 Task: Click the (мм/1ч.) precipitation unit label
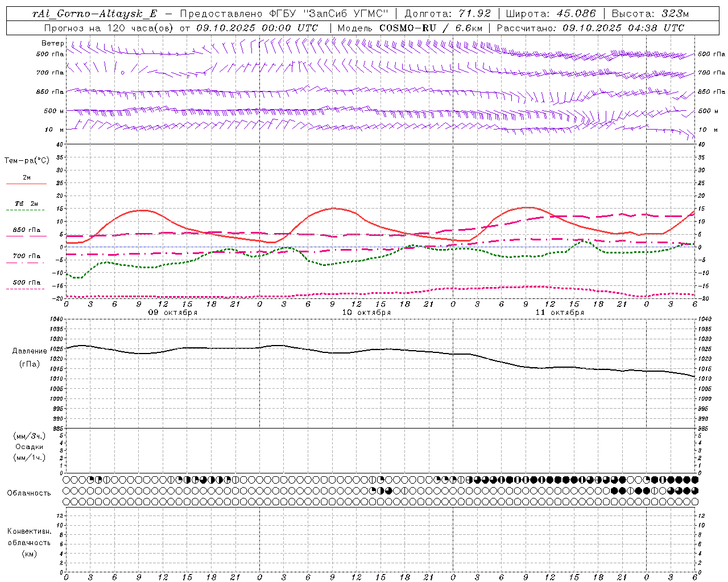pyautogui.click(x=30, y=458)
